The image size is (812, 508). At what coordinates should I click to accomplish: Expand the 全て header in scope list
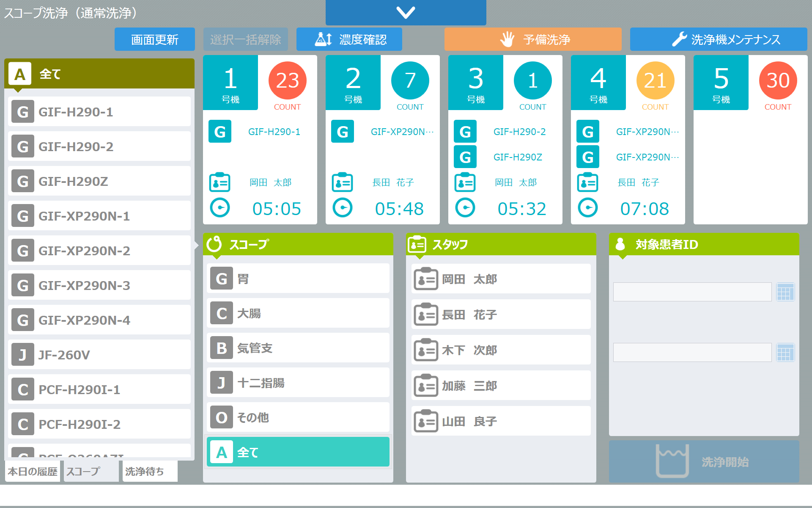point(99,74)
